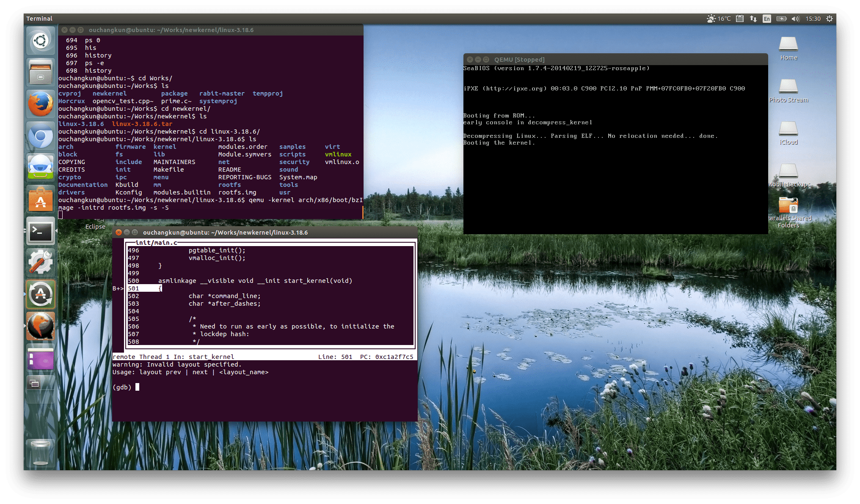The image size is (860, 504).
Task: Launch Firefox from the launcher
Action: click(x=41, y=104)
